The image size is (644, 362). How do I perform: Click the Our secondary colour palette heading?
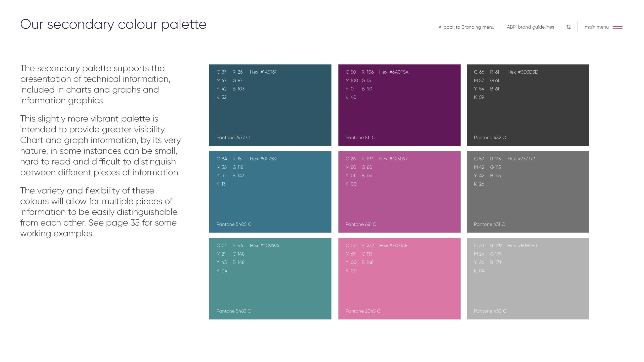pyautogui.click(x=113, y=24)
